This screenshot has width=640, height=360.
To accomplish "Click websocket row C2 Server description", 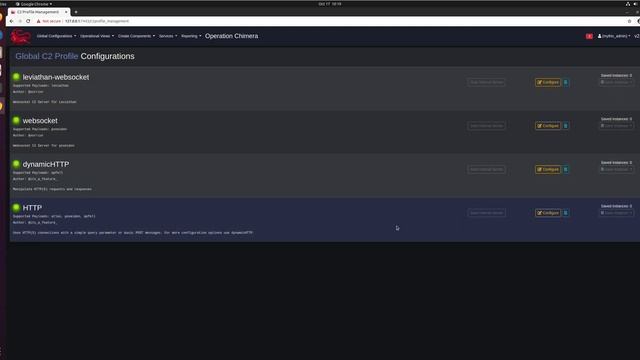I will tap(44, 145).
